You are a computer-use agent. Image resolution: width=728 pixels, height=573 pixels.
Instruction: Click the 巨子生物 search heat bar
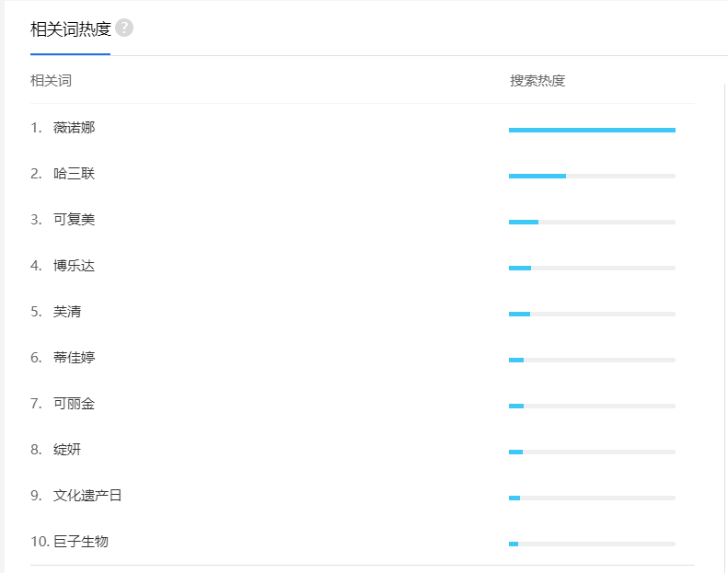592,544
